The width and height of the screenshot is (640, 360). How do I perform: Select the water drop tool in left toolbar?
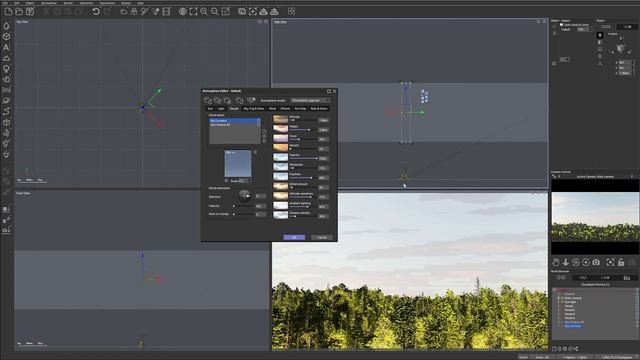(6, 26)
